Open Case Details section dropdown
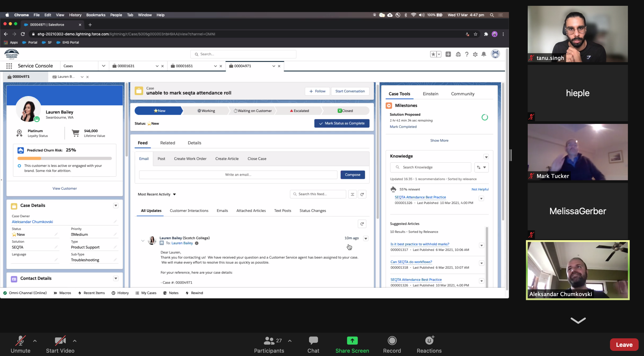 pyautogui.click(x=116, y=206)
